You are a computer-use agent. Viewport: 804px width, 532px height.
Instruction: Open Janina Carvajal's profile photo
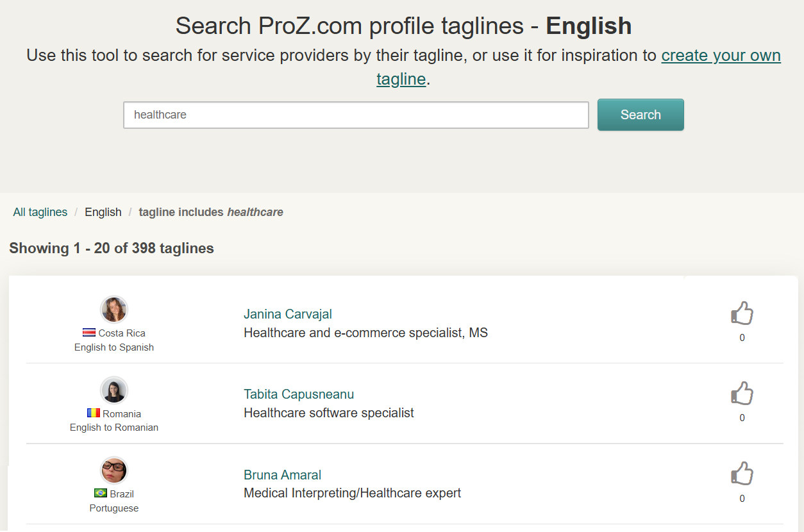click(114, 310)
